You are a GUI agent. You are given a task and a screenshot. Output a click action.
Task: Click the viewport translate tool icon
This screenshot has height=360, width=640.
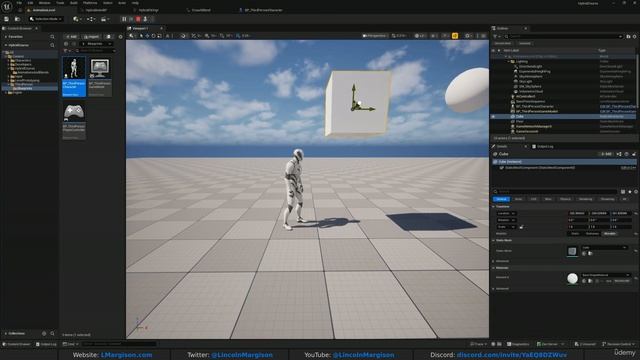point(147,36)
